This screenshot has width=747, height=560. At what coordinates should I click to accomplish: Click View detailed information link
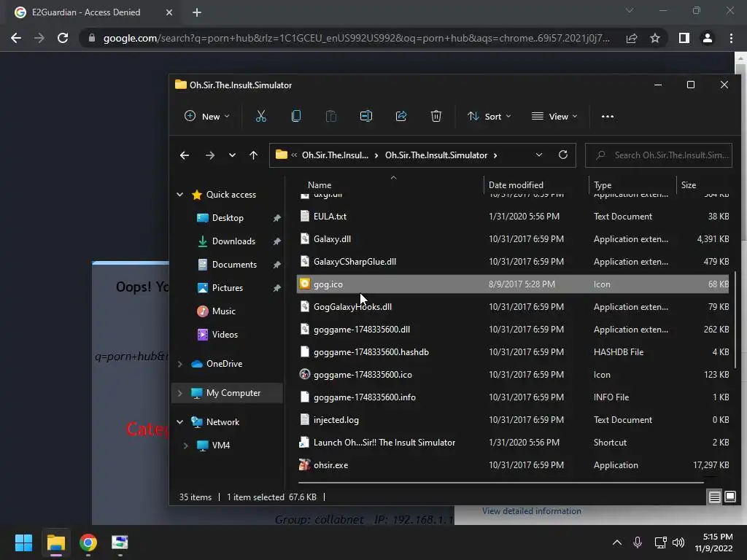tap(532, 511)
